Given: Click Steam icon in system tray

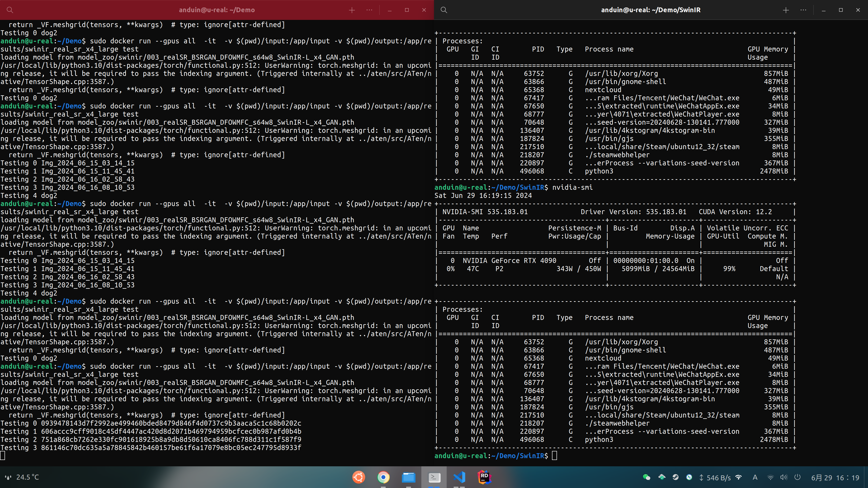Looking at the screenshot, I should pos(675,477).
